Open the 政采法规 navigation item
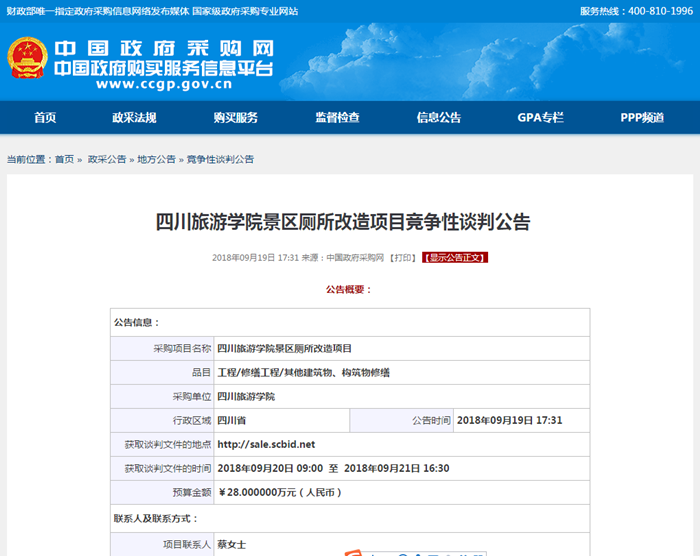Image resolution: width=700 pixels, height=556 pixels. tap(134, 117)
